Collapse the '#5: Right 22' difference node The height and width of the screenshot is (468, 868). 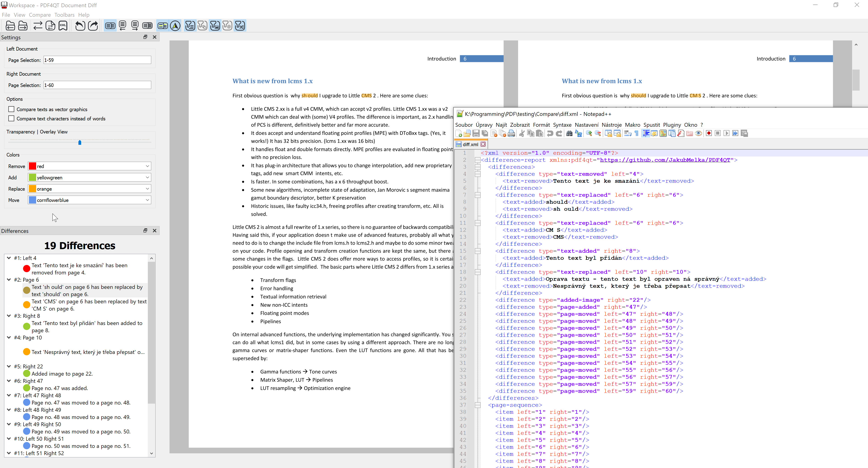pyautogui.click(x=9, y=366)
